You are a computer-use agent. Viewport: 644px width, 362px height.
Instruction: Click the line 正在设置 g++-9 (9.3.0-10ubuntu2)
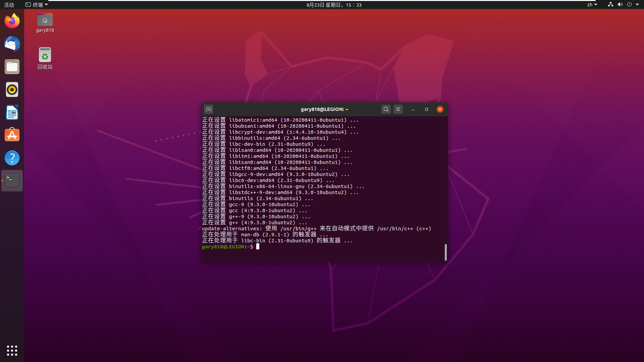256,217
